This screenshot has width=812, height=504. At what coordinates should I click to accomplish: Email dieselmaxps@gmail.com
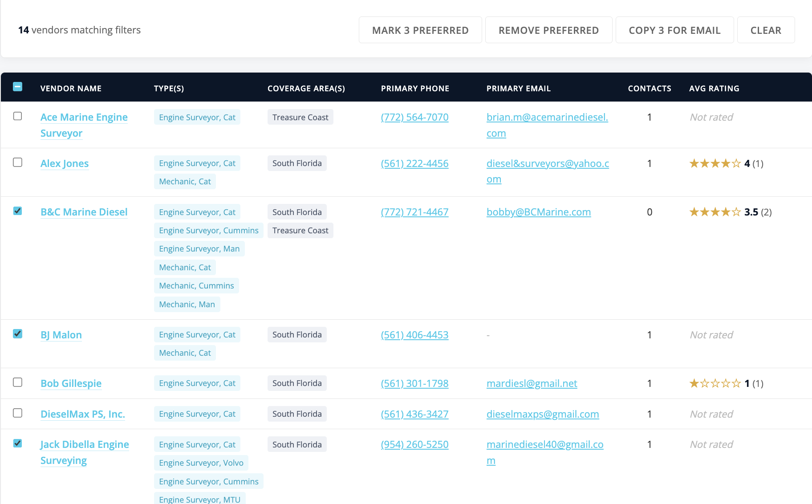543,414
